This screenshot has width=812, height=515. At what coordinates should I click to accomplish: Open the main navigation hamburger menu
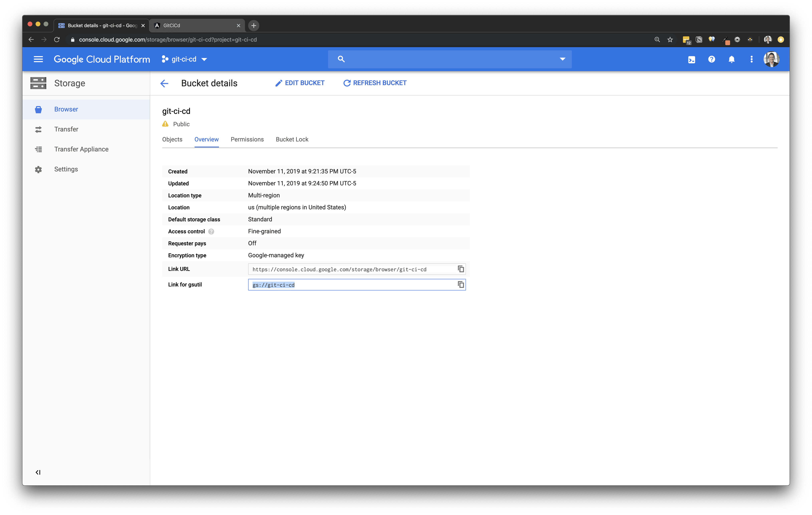pos(38,59)
